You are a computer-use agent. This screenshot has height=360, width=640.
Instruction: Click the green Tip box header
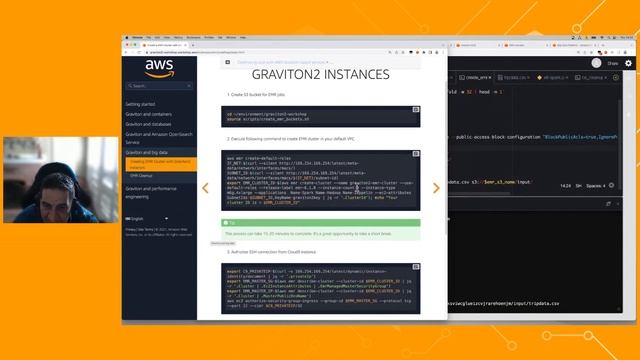coord(321,223)
